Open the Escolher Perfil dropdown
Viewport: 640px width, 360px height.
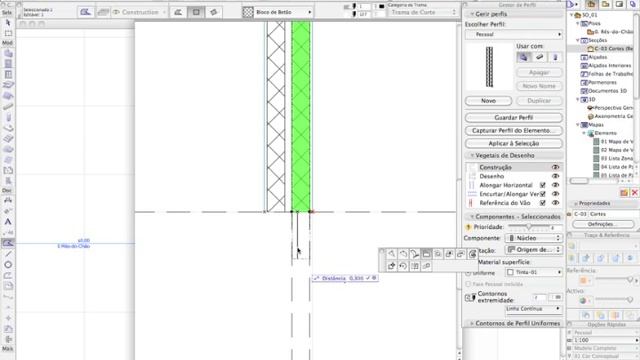click(514, 35)
